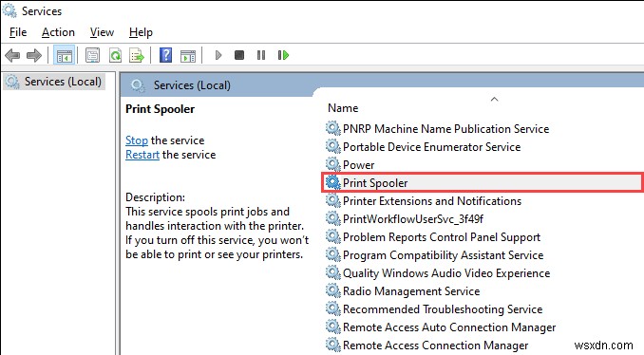The width and height of the screenshot is (644, 355).
Task: Open the File menu
Action: pyautogui.click(x=18, y=32)
